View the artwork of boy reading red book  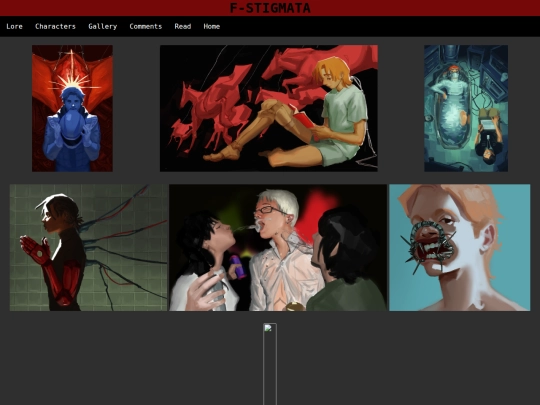click(269, 108)
